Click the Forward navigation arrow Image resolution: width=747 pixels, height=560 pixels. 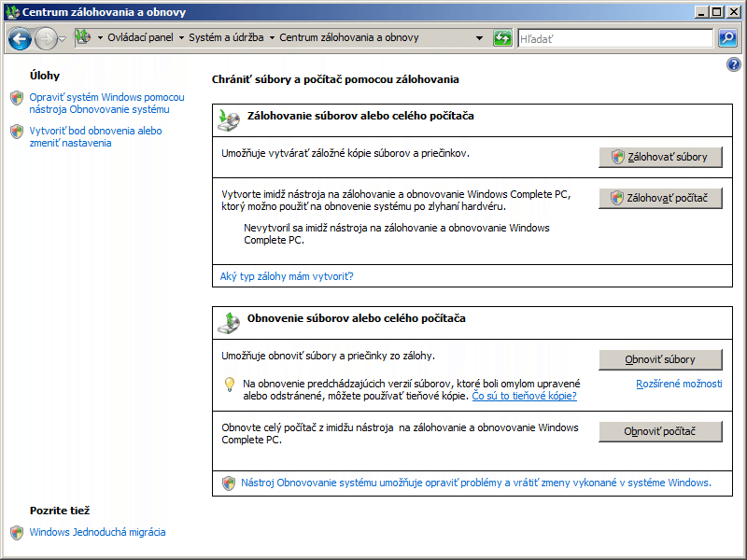point(46,38)
